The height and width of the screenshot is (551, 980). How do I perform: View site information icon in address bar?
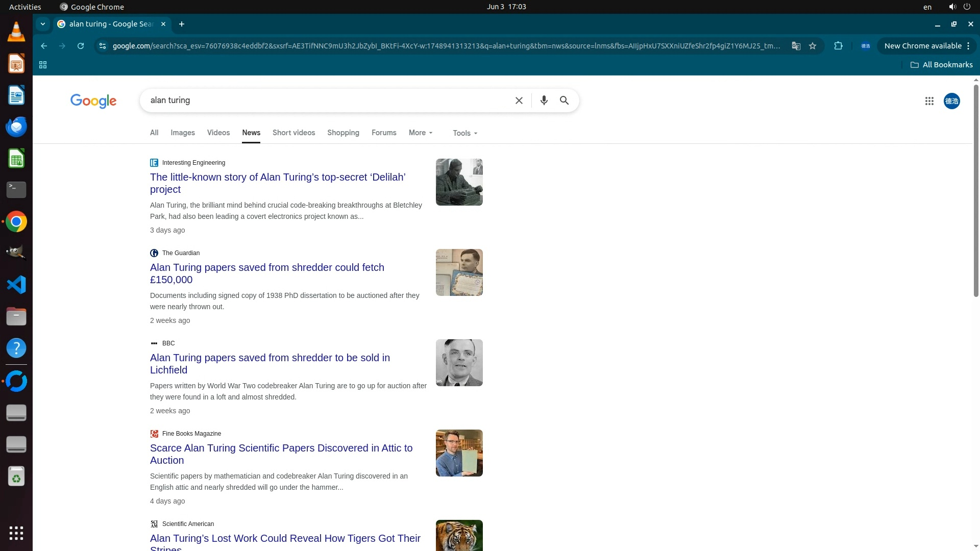[103, 46]
